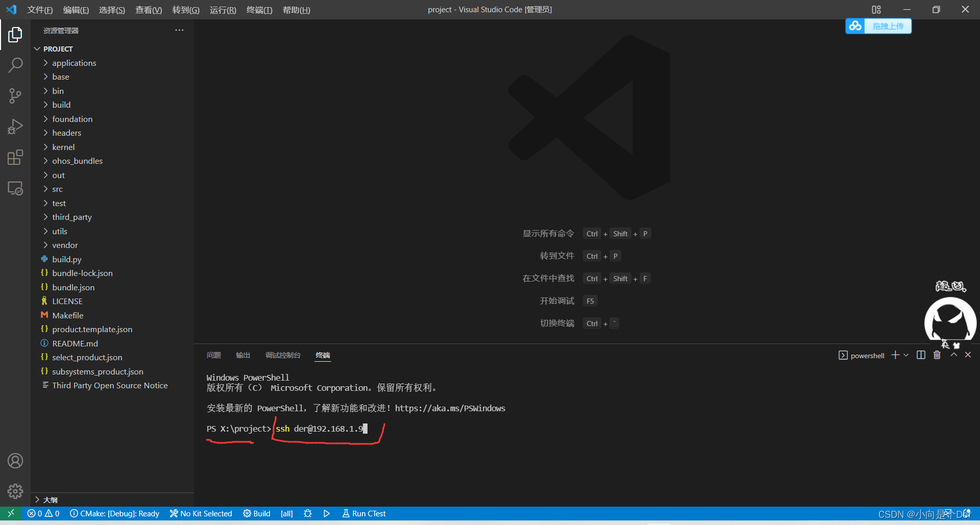Select a kit via No Kit Selected
The width and height of the screenshot is (980, 525).
click(x=201, y=513)
